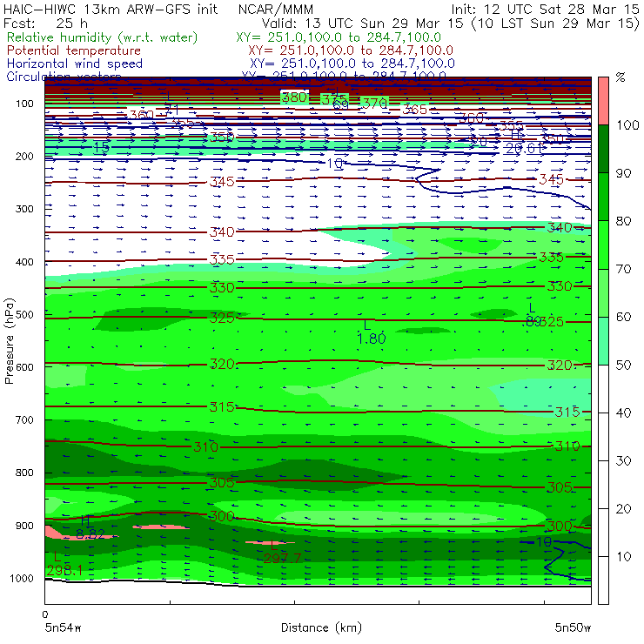Click the pressure axis '200' tick label
This screenshot has width=644, height=644.
click(24, 157)
